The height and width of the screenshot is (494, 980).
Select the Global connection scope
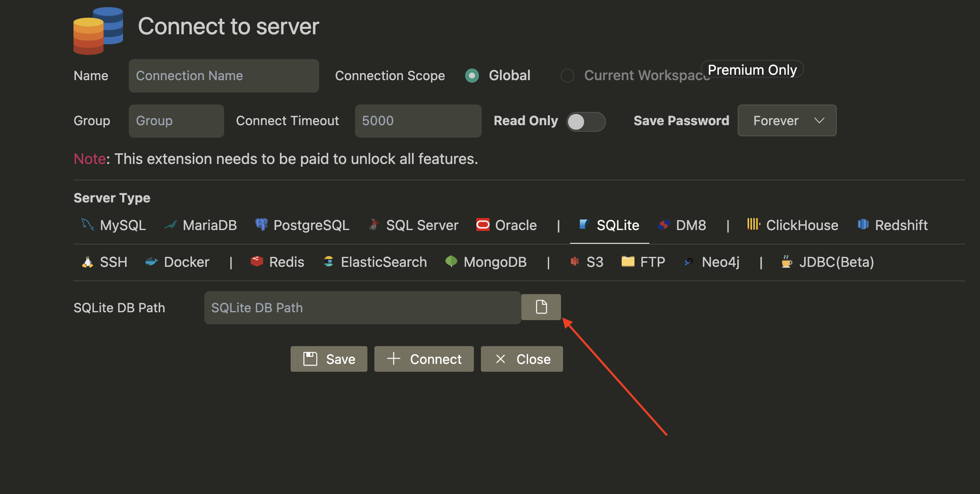tap(471, 76)
